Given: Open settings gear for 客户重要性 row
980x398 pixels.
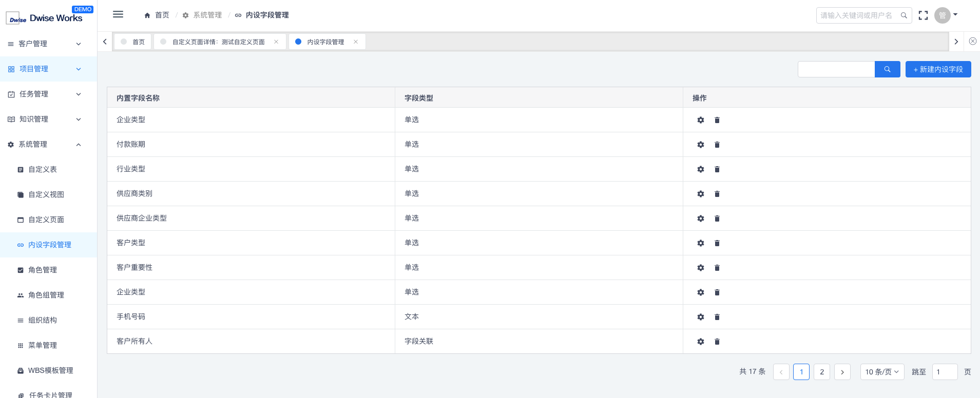Looking at the screenshot, I should point(701,268).
